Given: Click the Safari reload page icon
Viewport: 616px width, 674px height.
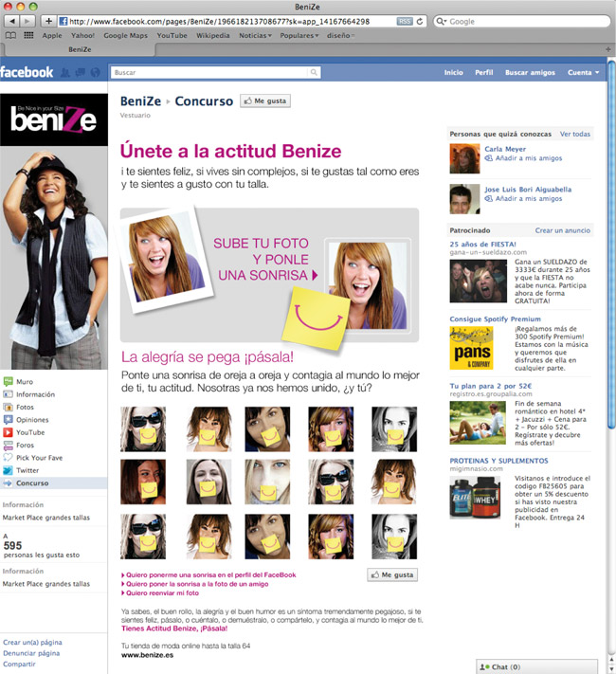Looking at the screenshot, I should pos(420,21).
